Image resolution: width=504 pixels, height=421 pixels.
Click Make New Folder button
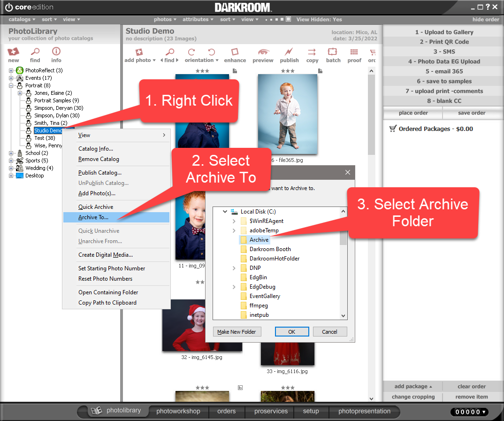[x=237, y=332]
